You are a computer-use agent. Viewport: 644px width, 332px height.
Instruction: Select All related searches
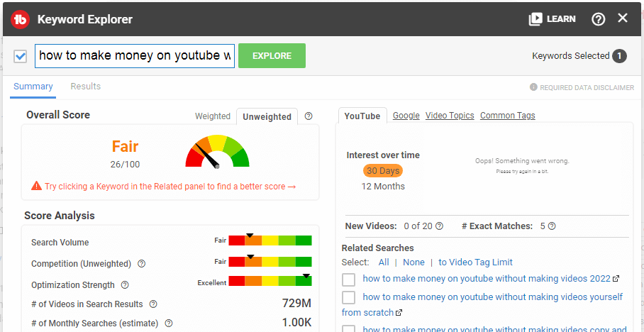click(x=384, y=262)
